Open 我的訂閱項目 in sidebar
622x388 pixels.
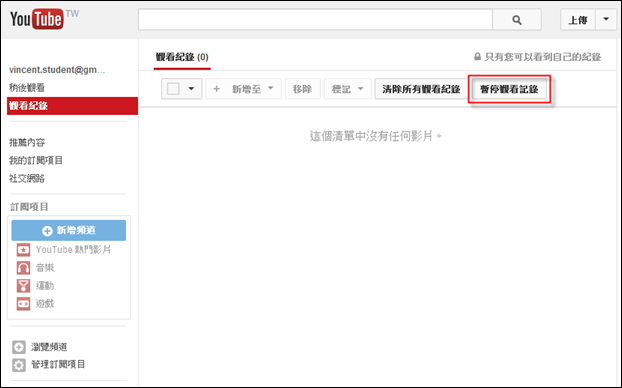point(36,160)
